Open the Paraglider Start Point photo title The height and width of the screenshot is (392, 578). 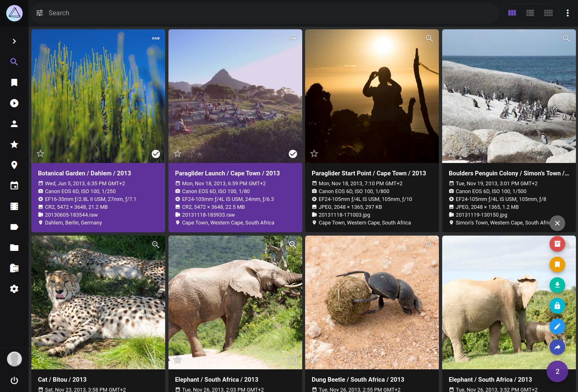tap(369, 173)
